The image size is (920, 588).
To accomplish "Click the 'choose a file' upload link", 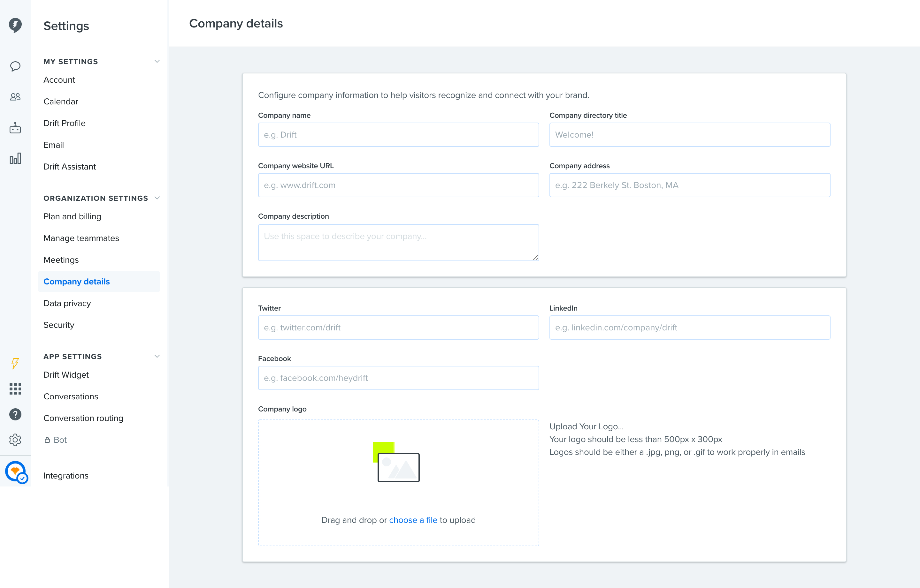I will click(x=413, y=520).
